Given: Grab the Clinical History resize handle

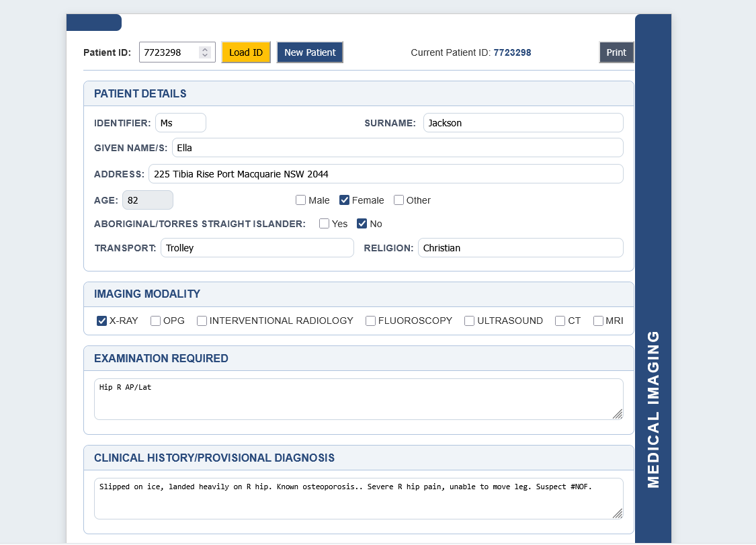Looking at the screenshot, I should (618, 513).
